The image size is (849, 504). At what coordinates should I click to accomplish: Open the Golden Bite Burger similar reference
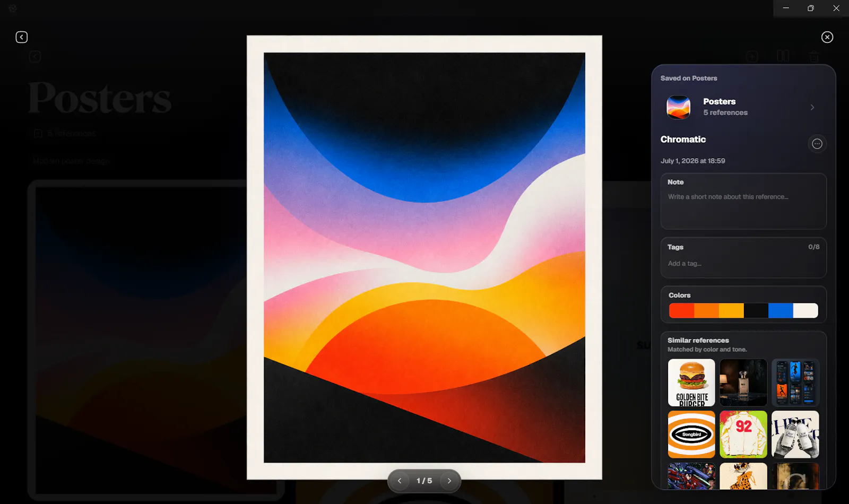(x=691, y=383)
